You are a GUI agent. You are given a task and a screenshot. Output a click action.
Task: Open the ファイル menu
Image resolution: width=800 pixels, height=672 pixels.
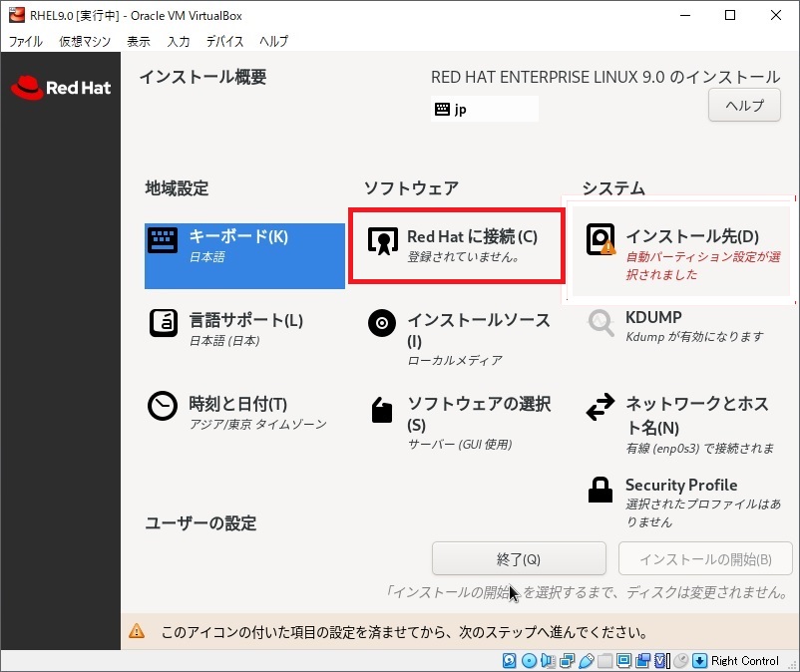pos(26,41)
